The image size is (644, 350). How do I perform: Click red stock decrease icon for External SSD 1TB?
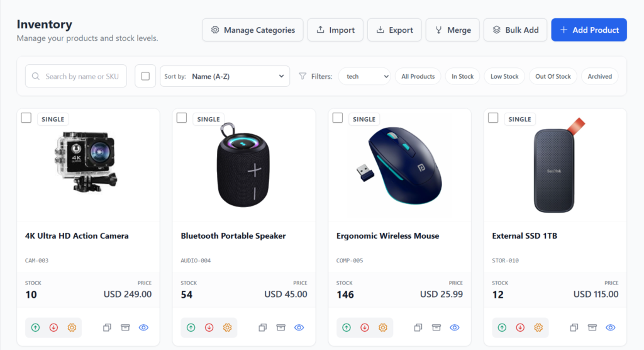(520, 327)
